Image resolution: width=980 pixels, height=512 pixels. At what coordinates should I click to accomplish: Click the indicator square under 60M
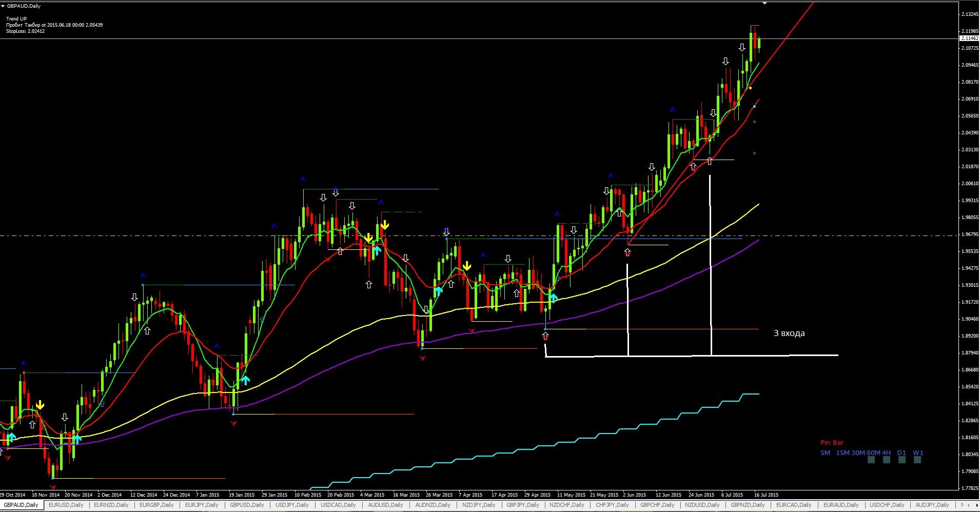tap(871, 460)
